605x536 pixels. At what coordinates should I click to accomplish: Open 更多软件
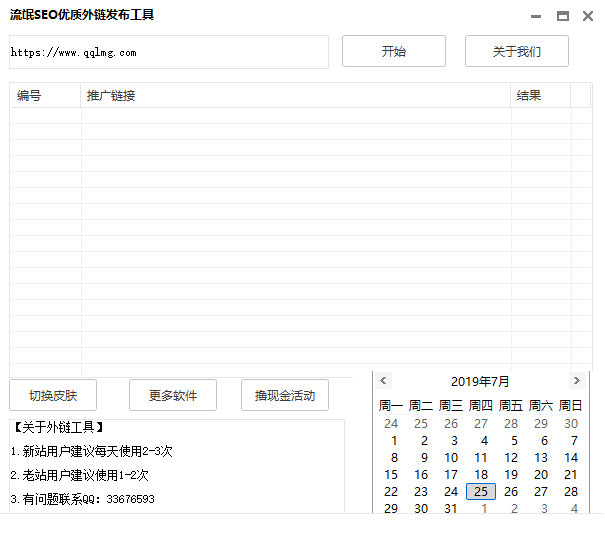pyautogui.click(x=173, y=395)
